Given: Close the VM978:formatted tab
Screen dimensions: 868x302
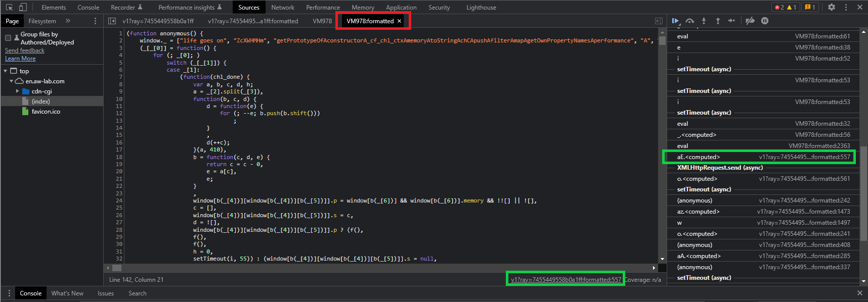Looking at the screenshot, I should point(399,21).
